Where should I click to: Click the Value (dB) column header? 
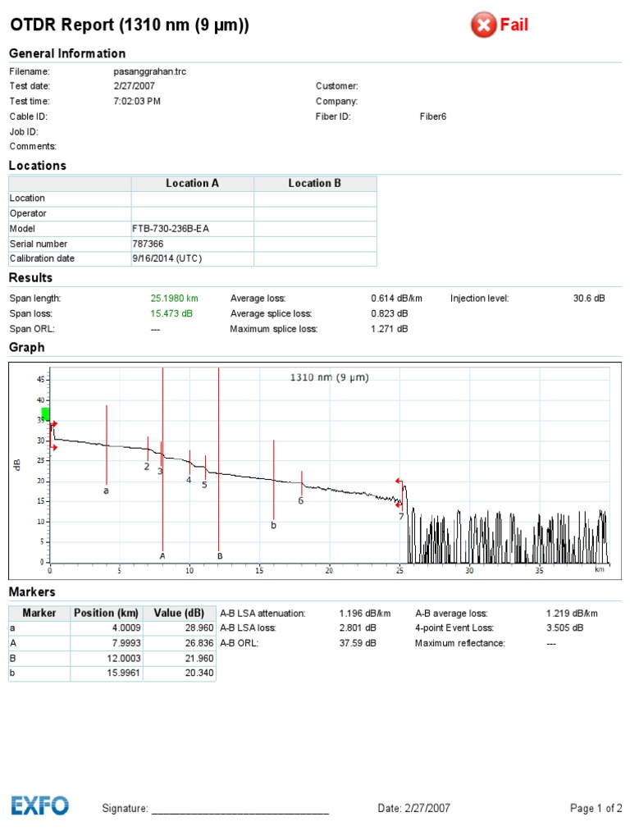click(x=179, y=613)
